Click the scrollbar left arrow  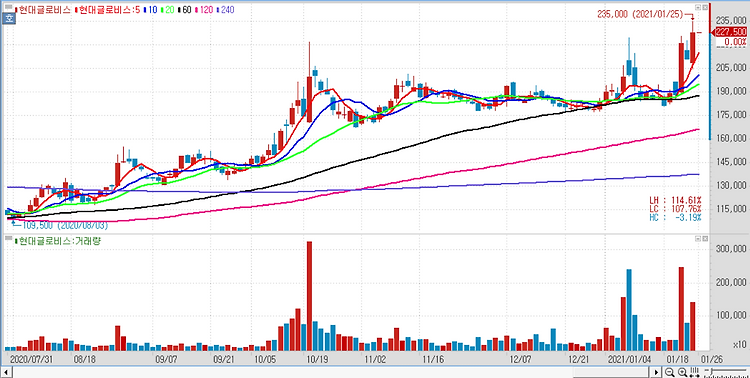click(x=5, y=372)
